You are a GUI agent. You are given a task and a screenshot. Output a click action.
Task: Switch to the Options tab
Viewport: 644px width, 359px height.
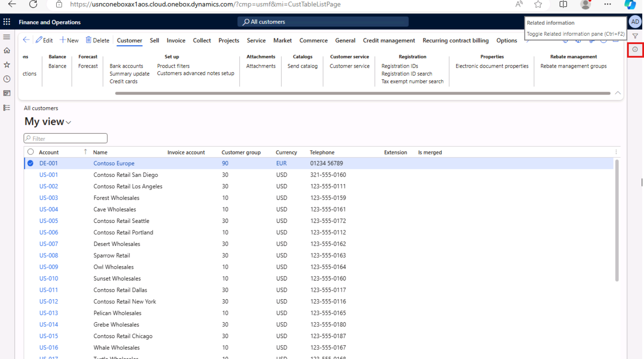(507, 41)
